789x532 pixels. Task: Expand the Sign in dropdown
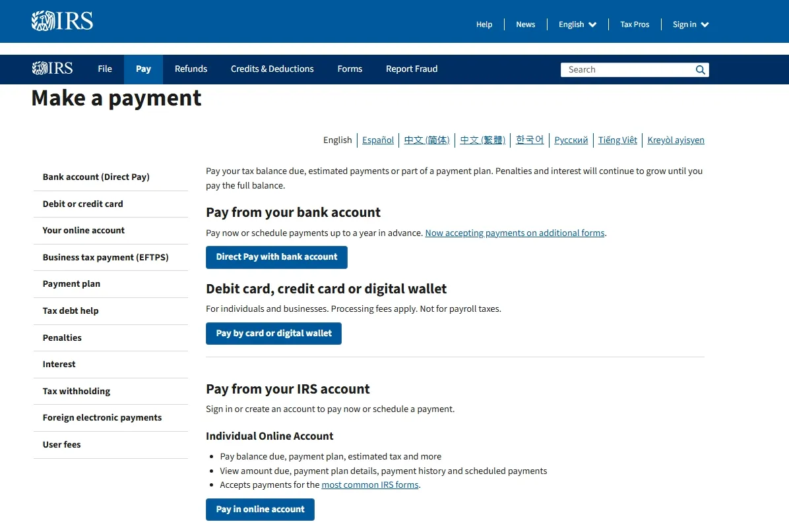690,24
